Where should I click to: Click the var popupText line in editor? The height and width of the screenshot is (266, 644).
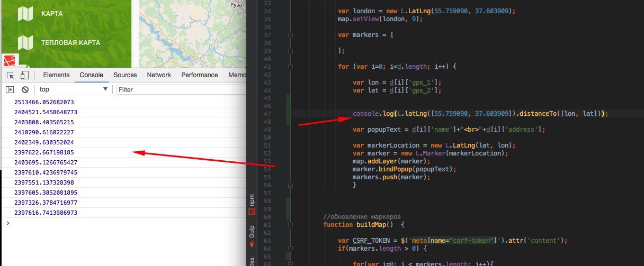click(449, 130)
